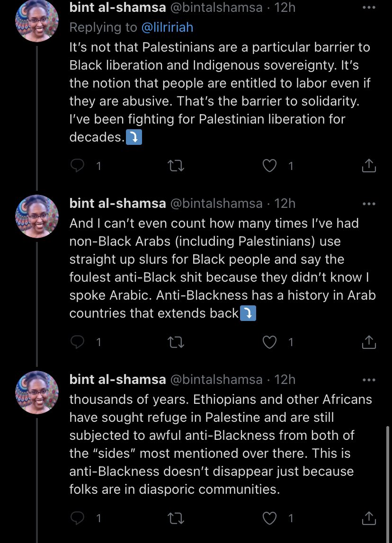Open the second tweet's bint al-shamsa avatar

click(37, 216)
